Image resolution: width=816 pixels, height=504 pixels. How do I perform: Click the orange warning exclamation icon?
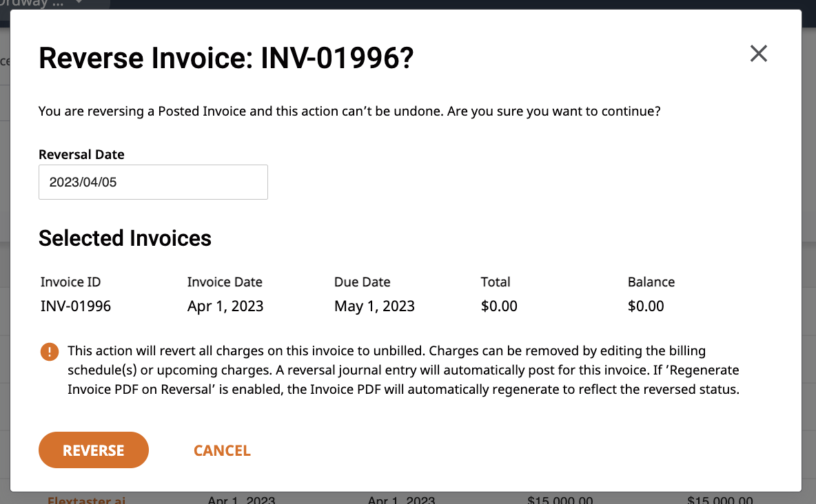coord(50,352)
